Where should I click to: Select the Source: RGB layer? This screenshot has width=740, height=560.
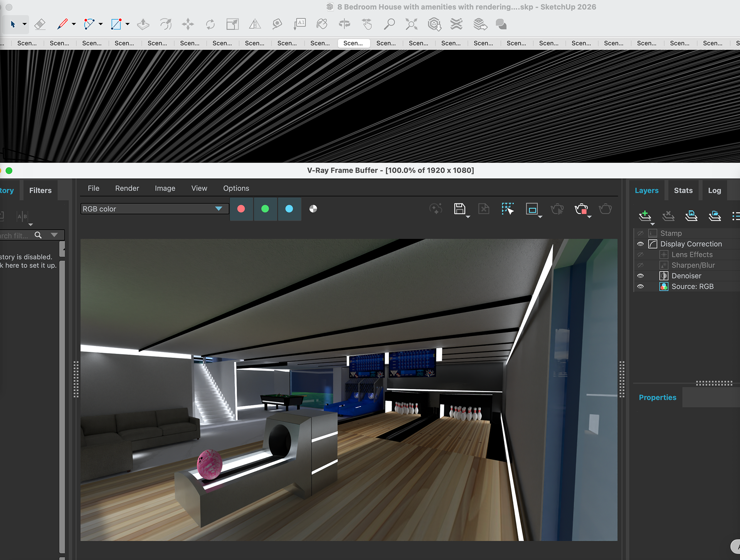(x=692, y=286)
